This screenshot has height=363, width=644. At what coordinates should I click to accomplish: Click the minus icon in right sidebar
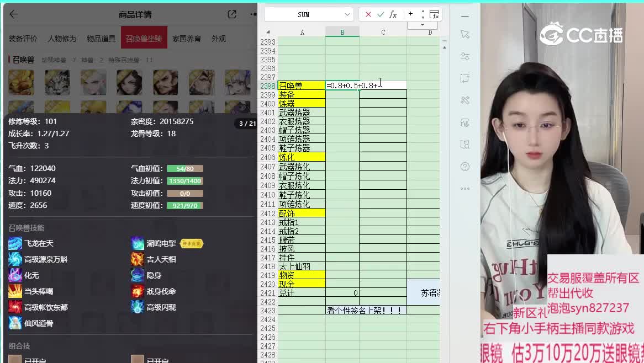click(465, 17)
